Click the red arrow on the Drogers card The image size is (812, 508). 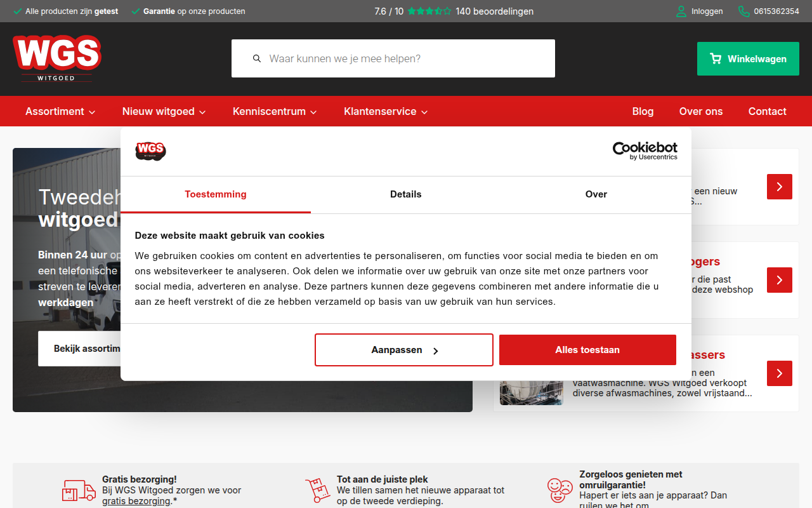pos(780,280)
